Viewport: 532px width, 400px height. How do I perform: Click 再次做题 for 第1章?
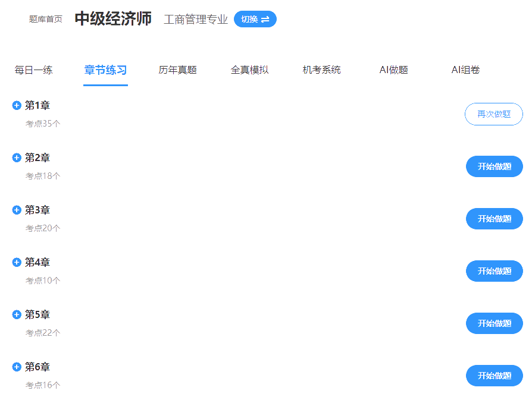click(493, 114)
